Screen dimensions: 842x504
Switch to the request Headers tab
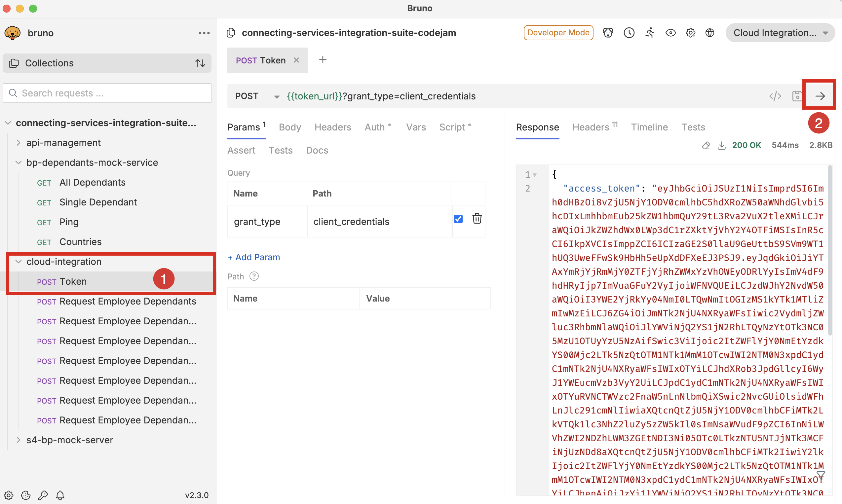point(333,127)
